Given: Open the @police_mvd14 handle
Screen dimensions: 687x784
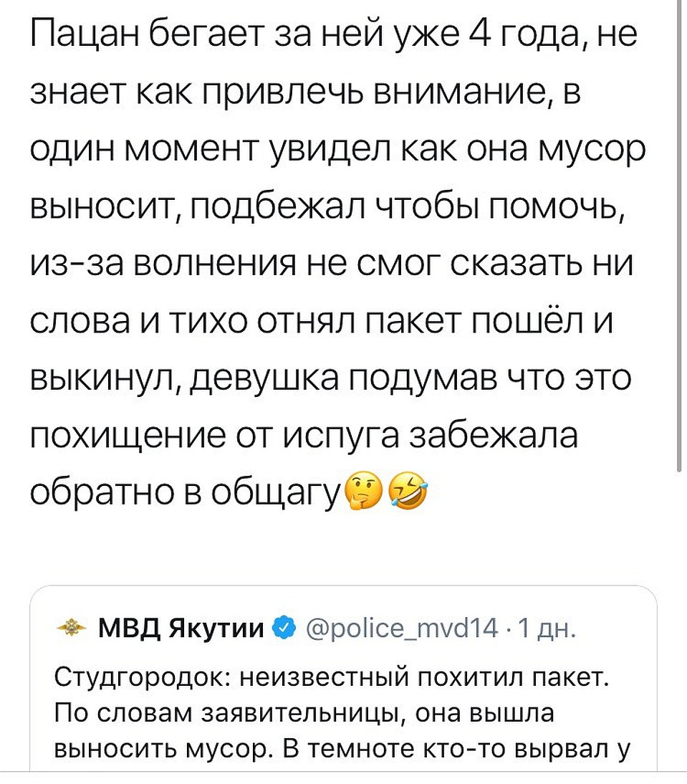Looking at the screenshot, I should pyautogui.click(x=402, y=628).
